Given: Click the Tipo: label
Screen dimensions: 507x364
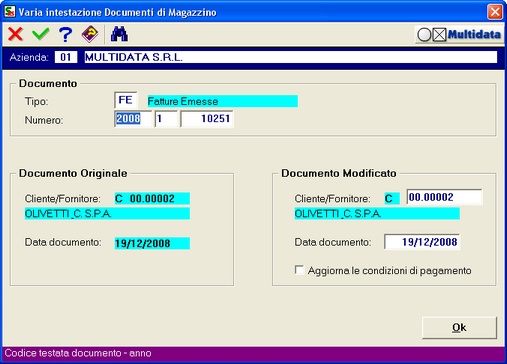Looking at the screenshot, I should point(37,101).
